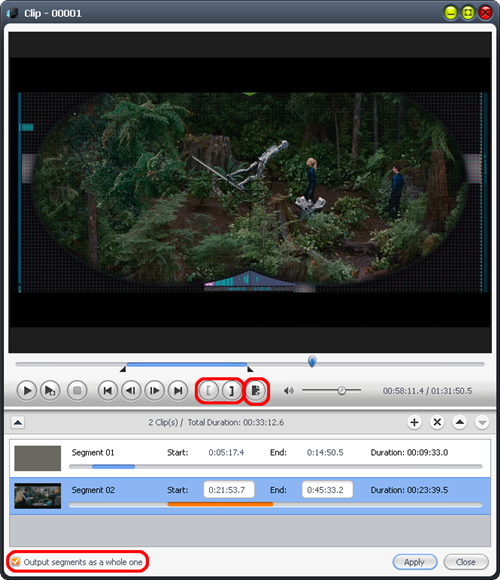Viewport: 500px width, 580px height.
Task: Add a new clip with plus icon
Action: pyautogui.click(x=415, y=422)
